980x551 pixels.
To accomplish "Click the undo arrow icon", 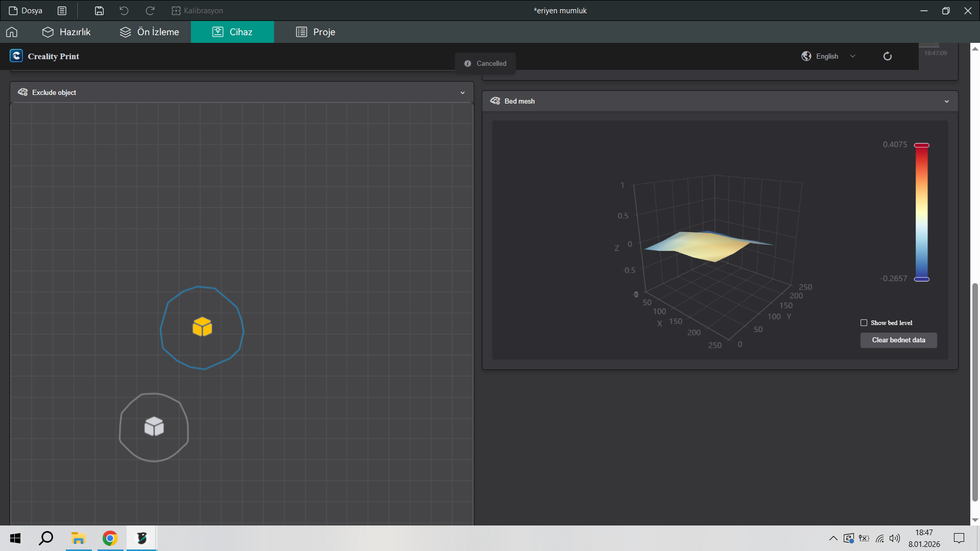I will click(x=124, y=11).
